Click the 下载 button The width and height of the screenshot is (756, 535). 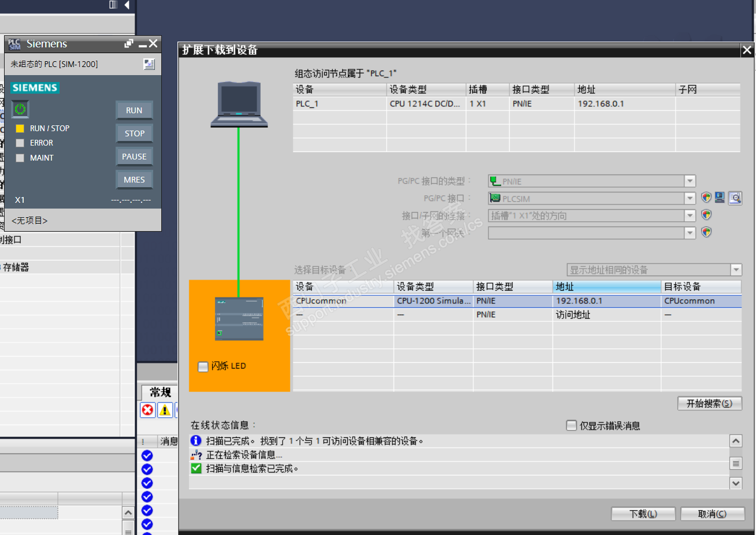643,514
